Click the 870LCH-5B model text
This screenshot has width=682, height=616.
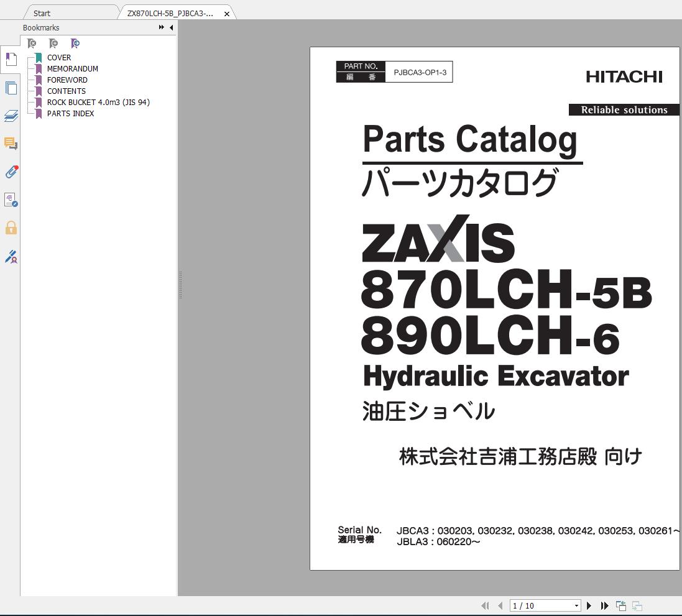(506, 289)
